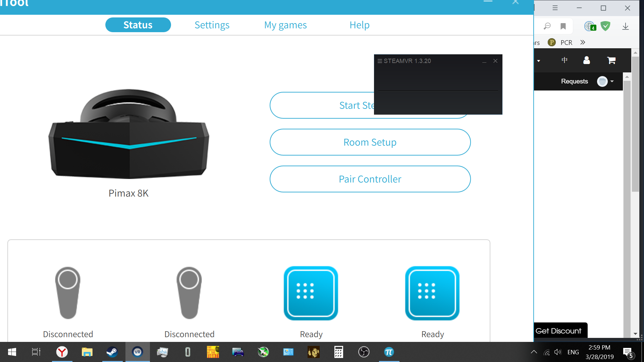Viewport: 644px width, 362px height.
Task: Open the taskbar clock showing 2:59 PM
Action: point(600,352)
